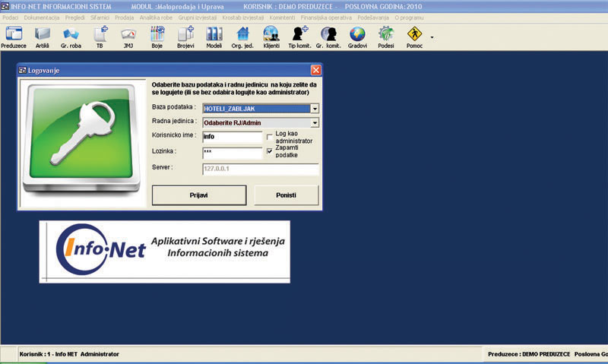Open the Artikli toolbar icon
Screen dimensions: 608x364
[x=43, y=37]
